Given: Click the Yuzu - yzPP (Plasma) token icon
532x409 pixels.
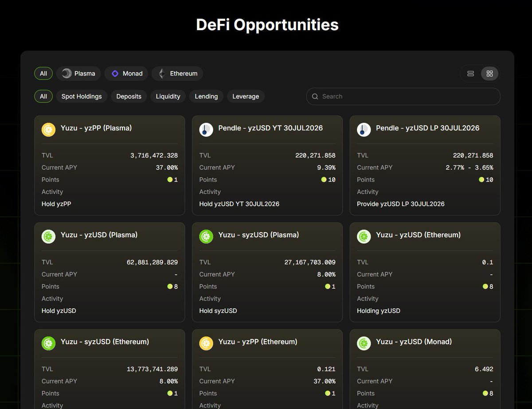Looking at the screenshot, I should 48,130.
